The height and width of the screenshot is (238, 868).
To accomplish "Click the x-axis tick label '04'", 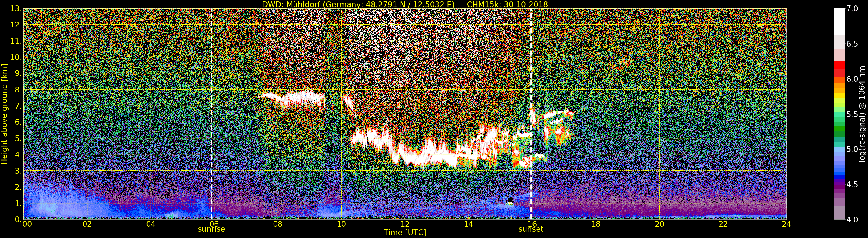I will pos(151,224).
